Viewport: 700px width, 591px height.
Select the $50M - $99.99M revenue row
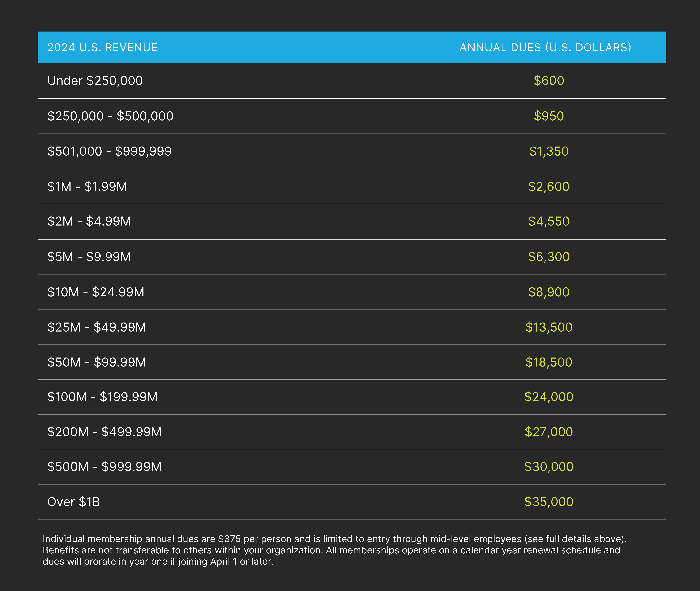point(352,362)
